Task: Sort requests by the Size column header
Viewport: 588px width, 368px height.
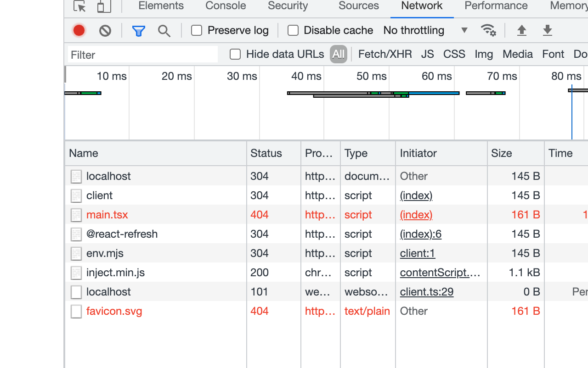Action: click(502, 153)
